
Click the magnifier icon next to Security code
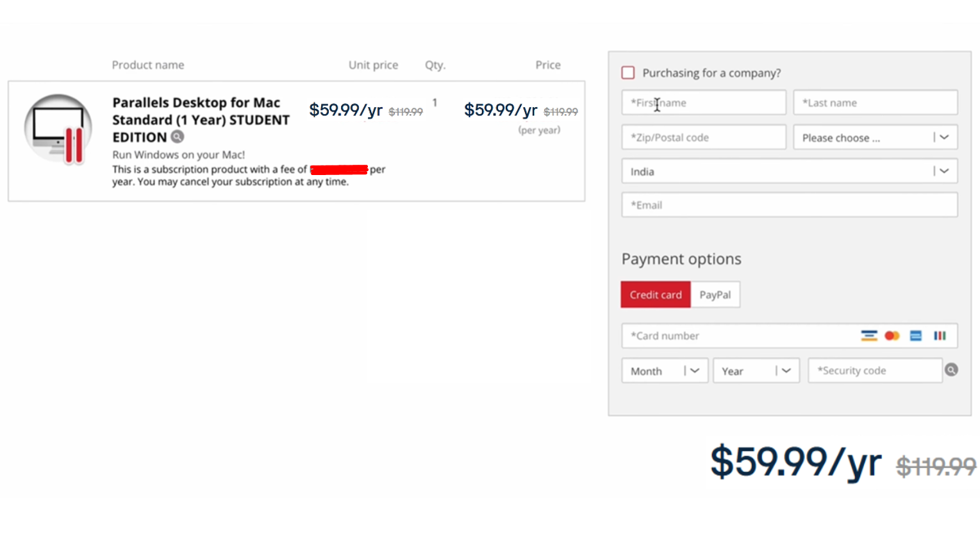[951, 369]
